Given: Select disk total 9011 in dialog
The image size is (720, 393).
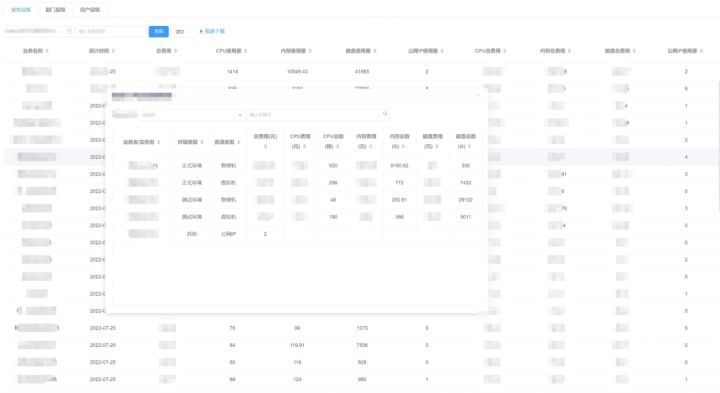Looking at the screenshot, I should (x=465, y=217).
